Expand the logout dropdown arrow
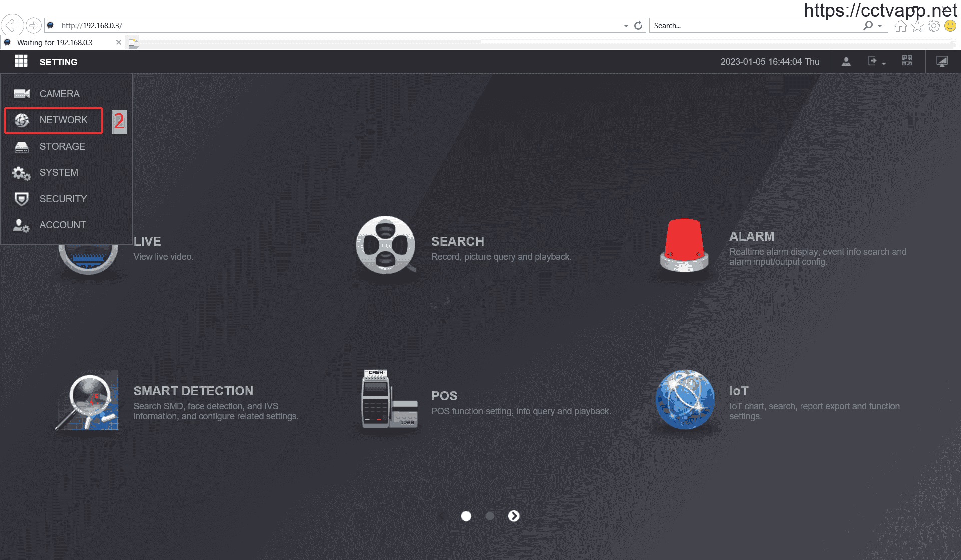Screen dimensions: 961x560 [x=884, y=63]
